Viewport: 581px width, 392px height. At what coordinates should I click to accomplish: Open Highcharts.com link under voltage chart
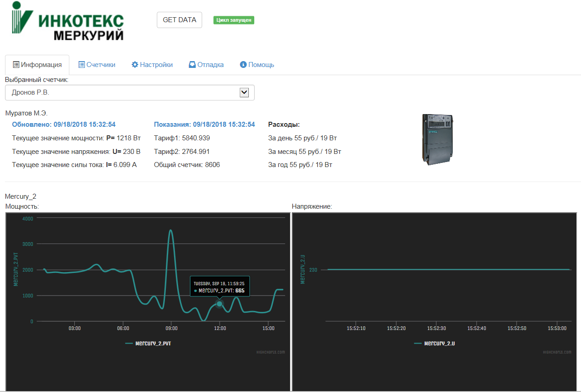point(558,352)
